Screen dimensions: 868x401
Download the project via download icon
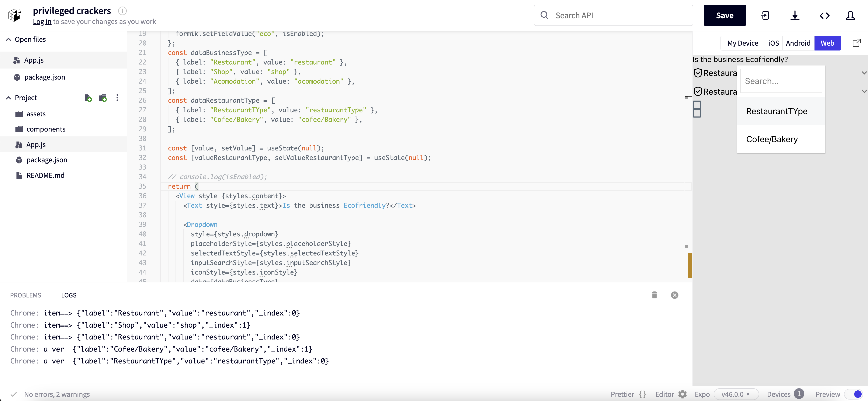pos(795,15)
